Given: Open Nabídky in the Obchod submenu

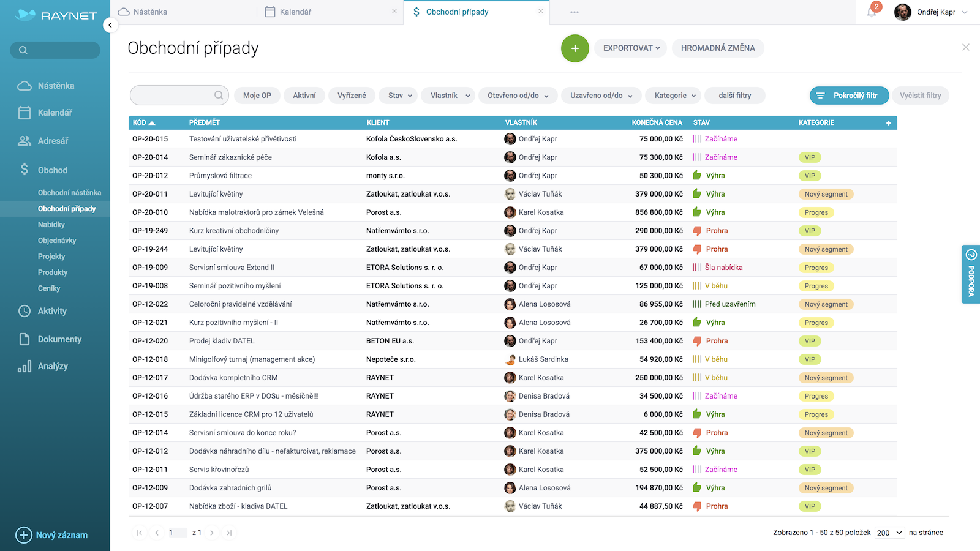Looking at the screenshot, I should coord(51,225).
